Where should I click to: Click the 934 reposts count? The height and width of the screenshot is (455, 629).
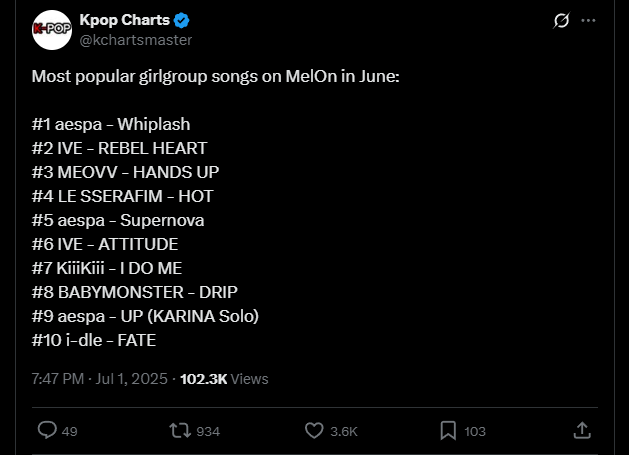[208, 431]
